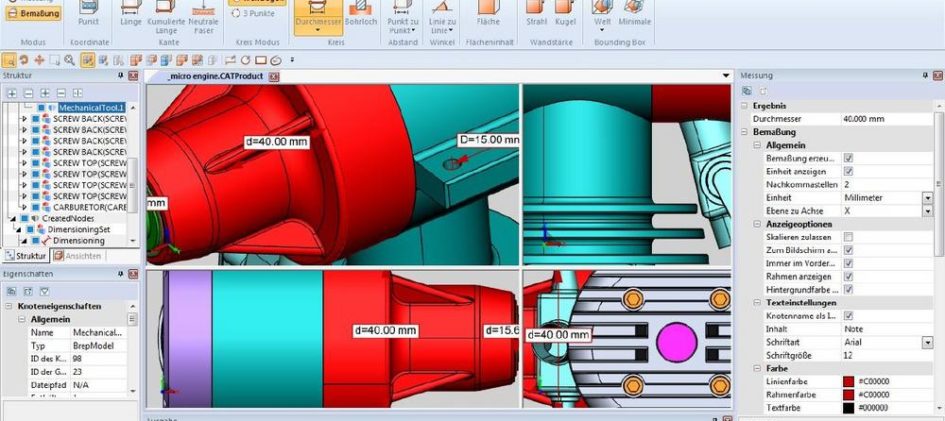Switch to the Ansichten tab
Screen dimensions: 945x421
click(x=77, y=256)
